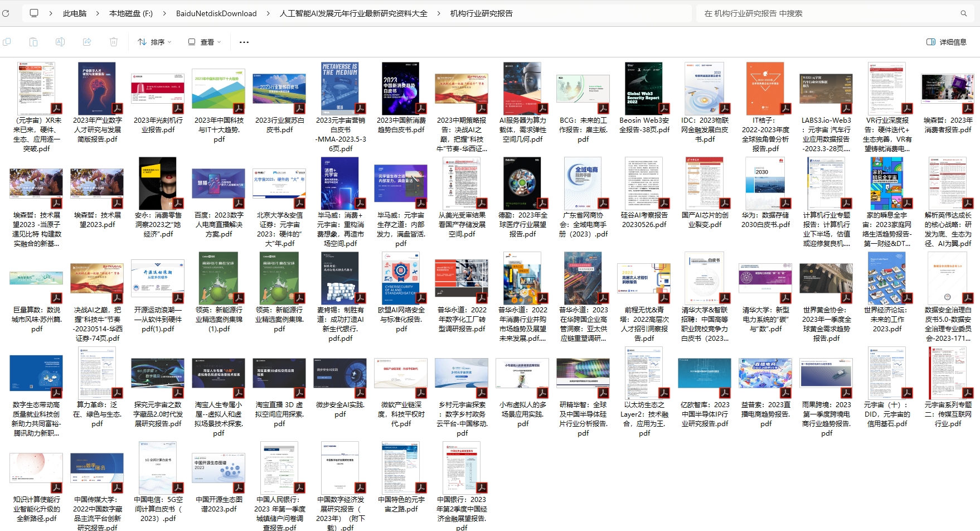Click the copy icon in the toolbar
Viewport: 980px width, 531px height.
(7, 42)
